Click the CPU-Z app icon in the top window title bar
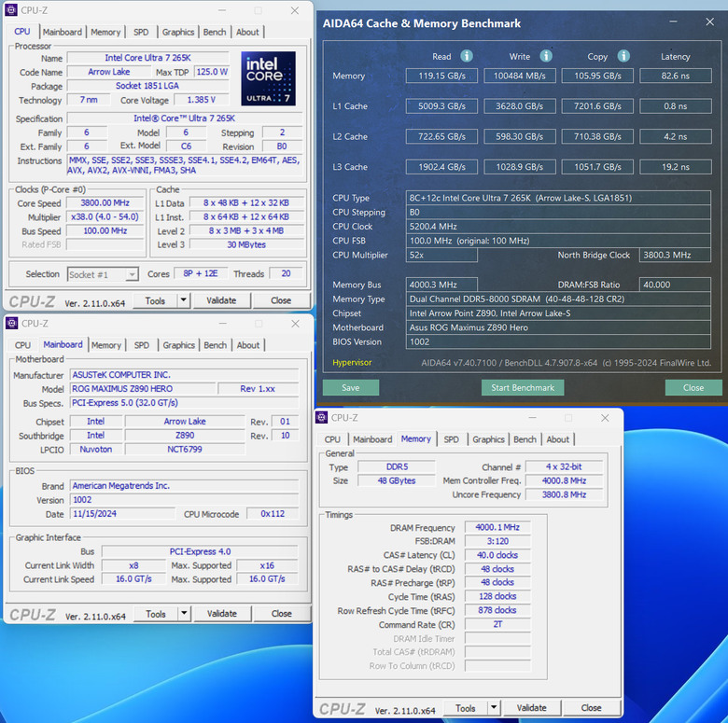Screen dimensions: 728x723 tap(11, 9)
